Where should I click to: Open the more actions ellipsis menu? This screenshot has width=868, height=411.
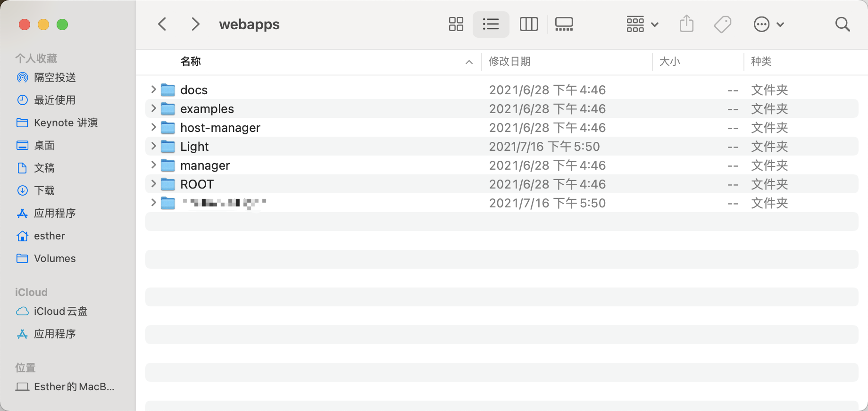769,24
